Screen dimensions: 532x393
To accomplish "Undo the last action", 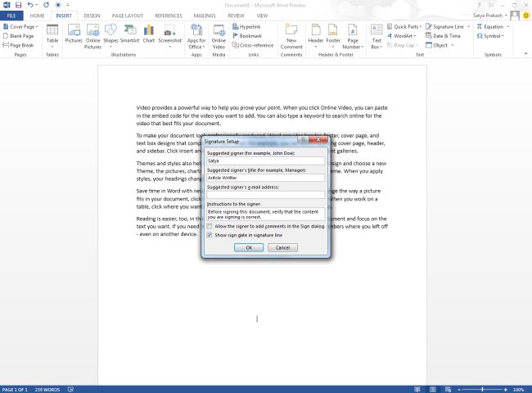I will pos(30,5).
